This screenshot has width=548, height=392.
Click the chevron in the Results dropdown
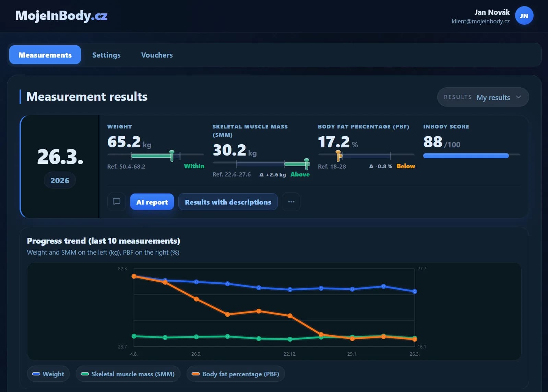click(x=519, y=97)
